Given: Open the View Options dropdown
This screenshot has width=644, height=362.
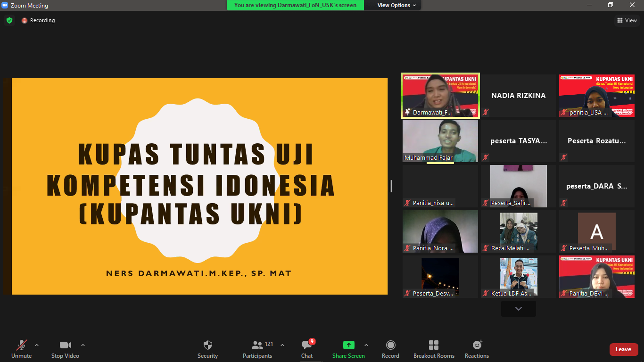Looking at the screenshot, I should tap(396, 5).
